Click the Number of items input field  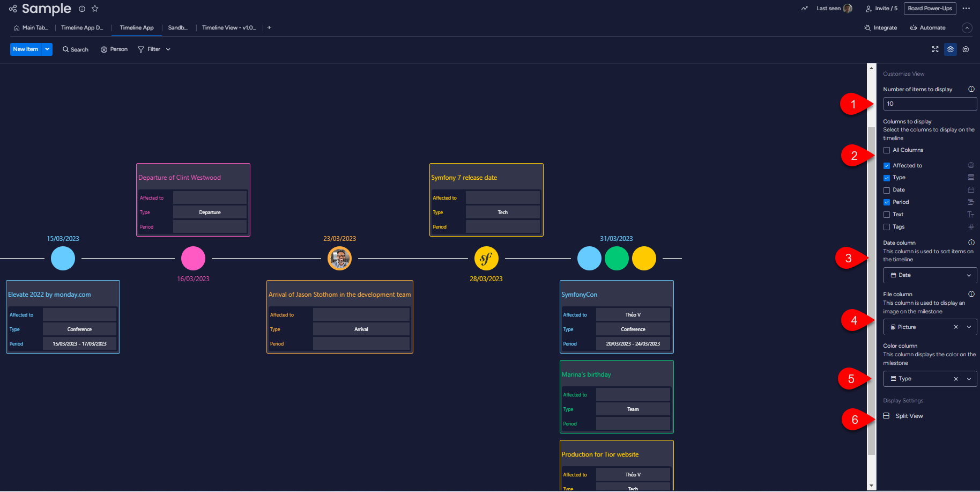(x=930, y=104)
